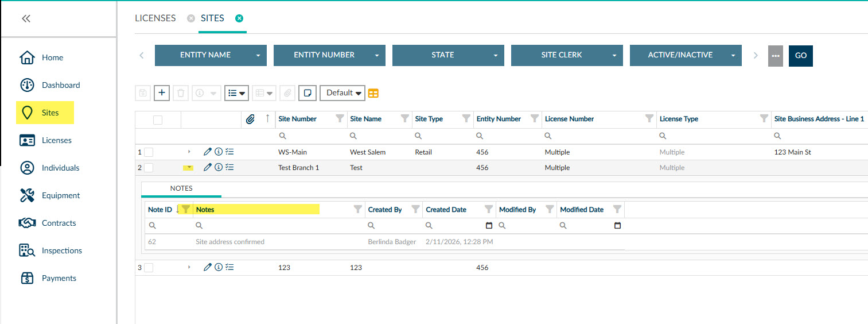Open the Site Type column filter icon
The height and width of the screenshot is (324, 868).
tap(466, 118)
